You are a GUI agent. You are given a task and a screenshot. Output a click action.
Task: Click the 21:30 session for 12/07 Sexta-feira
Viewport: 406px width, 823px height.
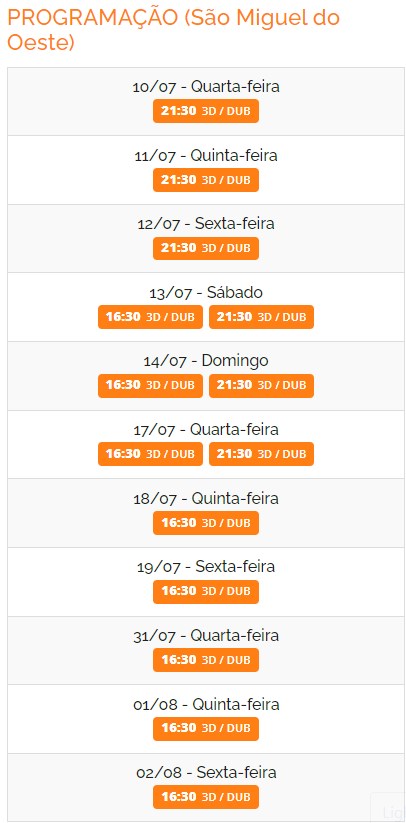point(206,248)
